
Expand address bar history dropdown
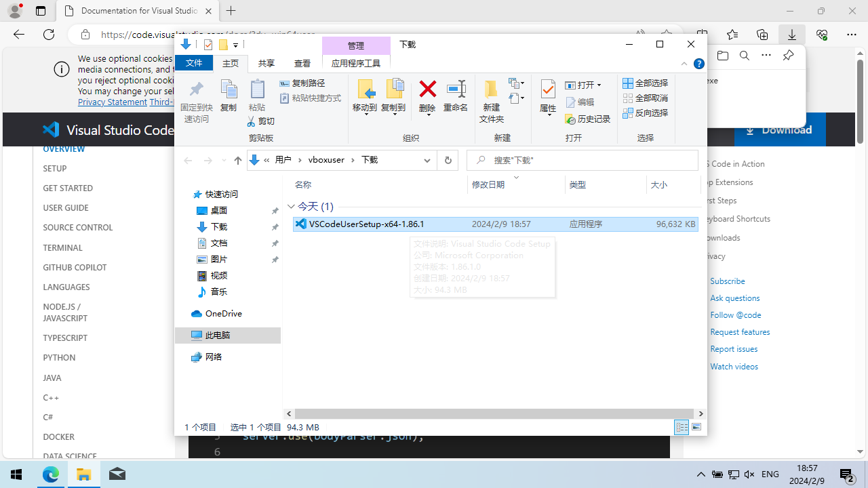(427, 161)
